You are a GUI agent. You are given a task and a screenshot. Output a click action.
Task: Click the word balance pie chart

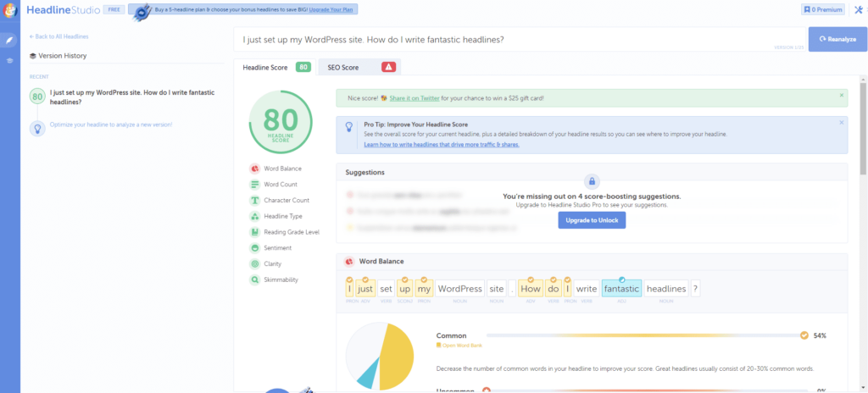[x=380, y=357]
